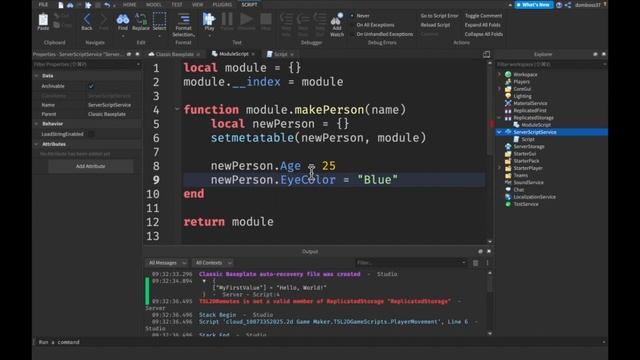Open the All Messages dropdown

coord(167,263)
